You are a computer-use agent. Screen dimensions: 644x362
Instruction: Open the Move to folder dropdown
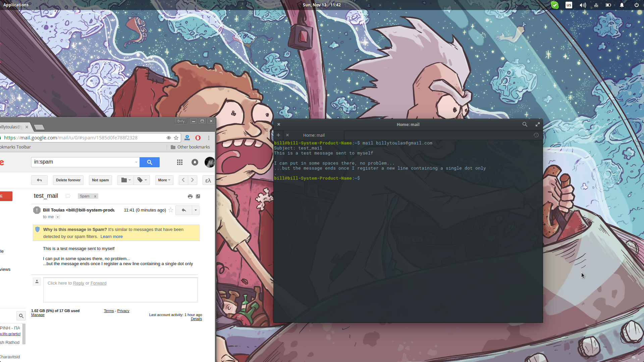[x=126, y=180]
